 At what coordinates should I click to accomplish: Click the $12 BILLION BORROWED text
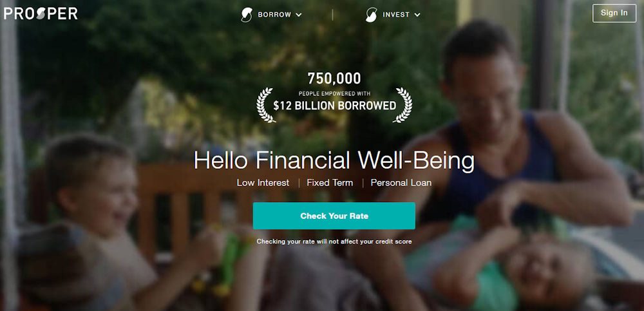click(334, 106)
